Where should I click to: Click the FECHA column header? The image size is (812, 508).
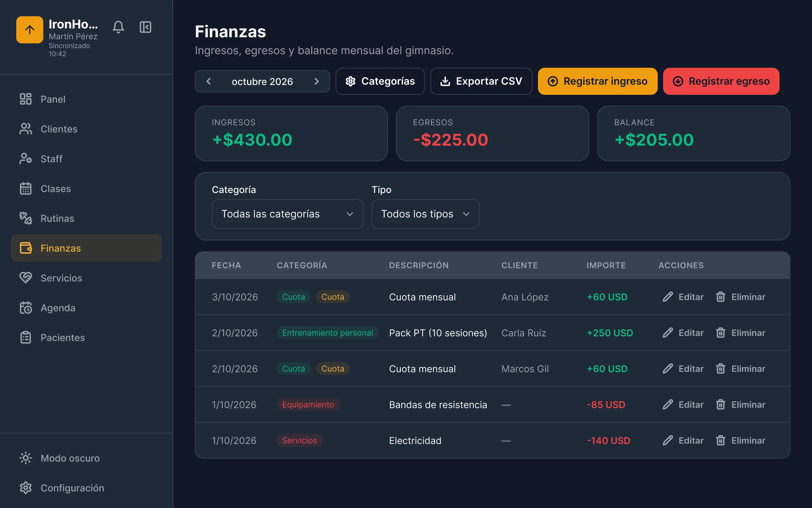click(x=226, y=266)
